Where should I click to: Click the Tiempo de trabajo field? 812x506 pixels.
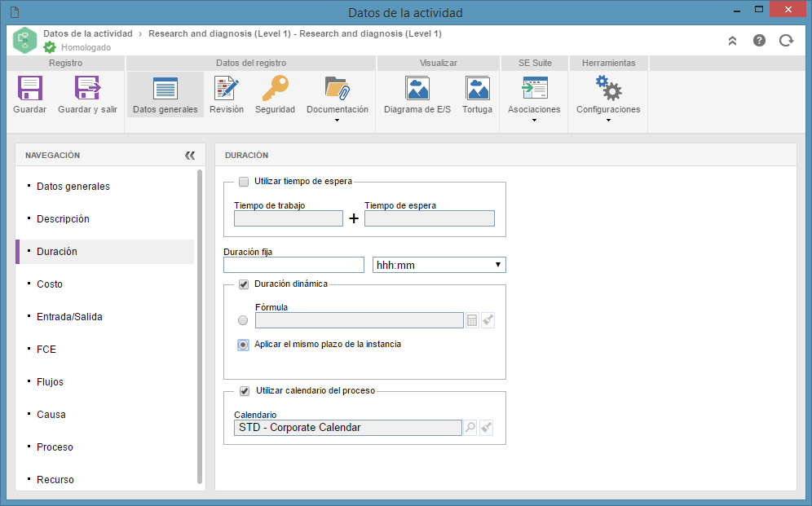[289, 218]
